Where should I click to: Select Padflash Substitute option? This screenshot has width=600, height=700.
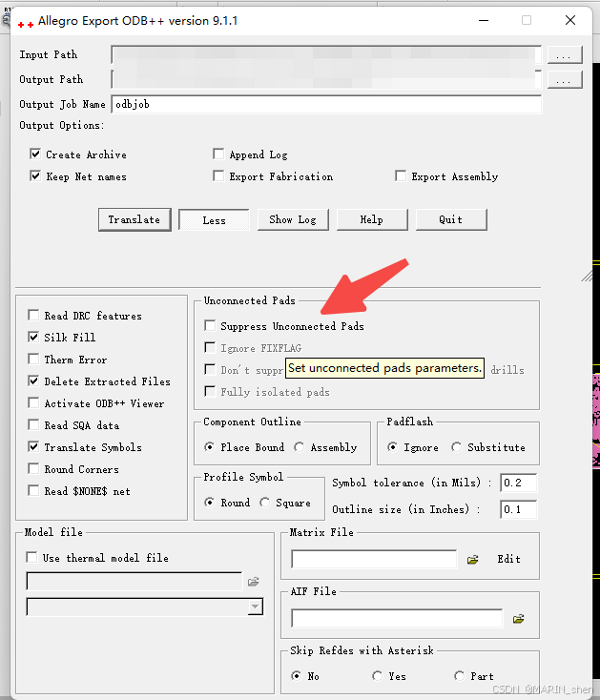click(x=456, y=447)
